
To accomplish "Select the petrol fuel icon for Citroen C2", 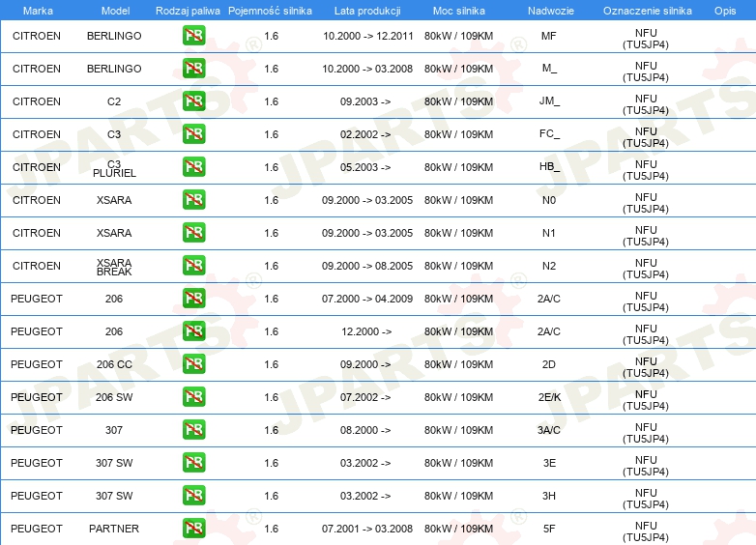I will point(193,101).
